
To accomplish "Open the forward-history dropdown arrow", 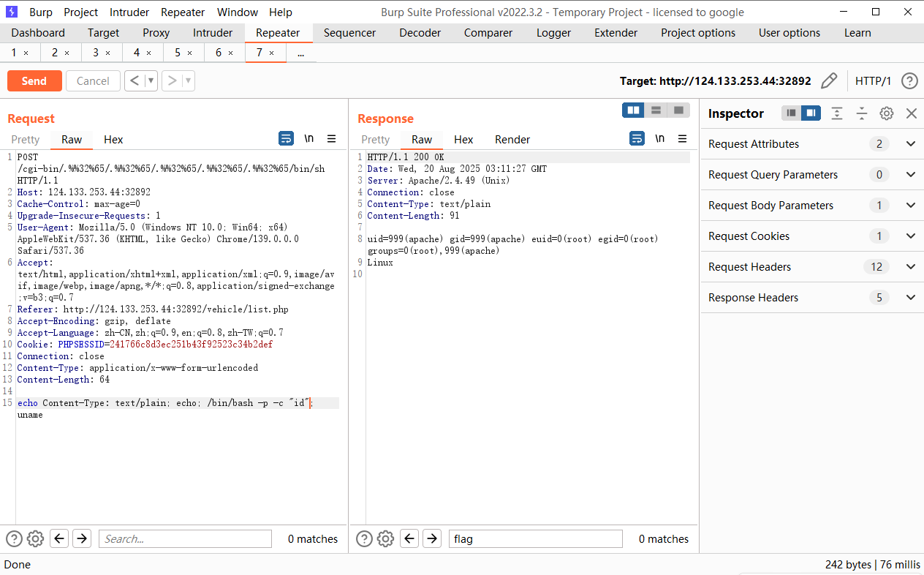I will [x=188, y=80].
